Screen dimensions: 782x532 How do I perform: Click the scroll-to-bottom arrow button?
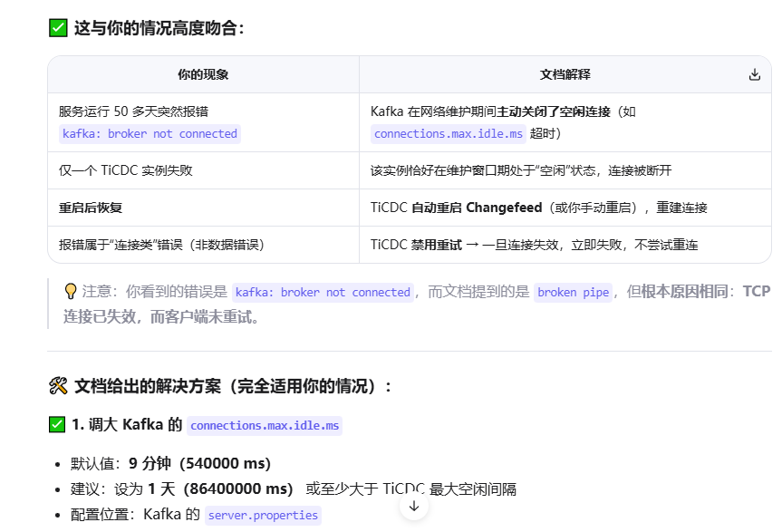coord(414,506)
